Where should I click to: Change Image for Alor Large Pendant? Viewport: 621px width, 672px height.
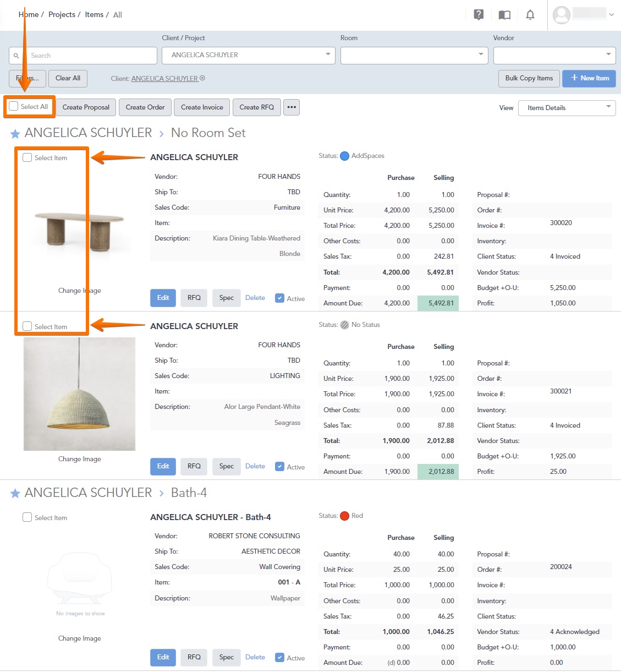(80, 459)
